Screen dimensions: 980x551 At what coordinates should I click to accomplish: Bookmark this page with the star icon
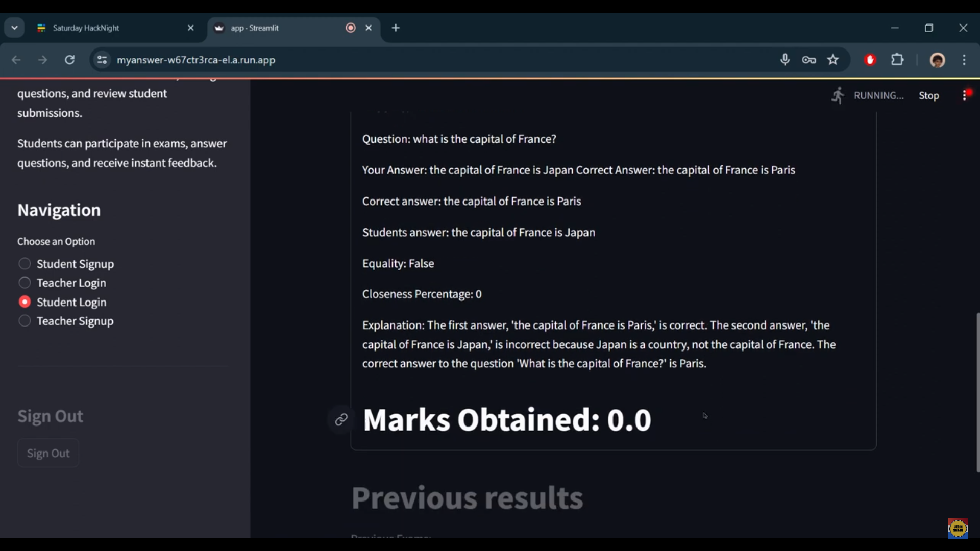833,60
